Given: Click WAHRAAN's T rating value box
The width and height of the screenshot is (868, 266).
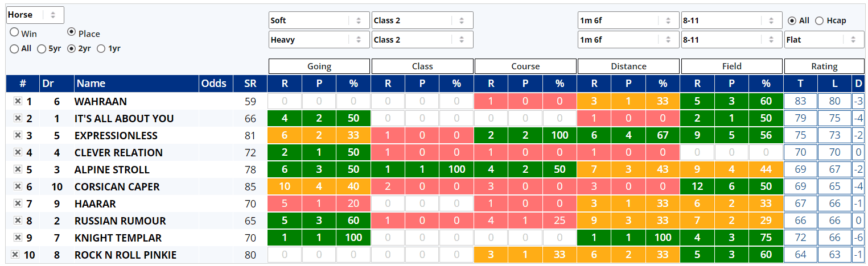Looking at the screenshot, I should tap(800, 101).
